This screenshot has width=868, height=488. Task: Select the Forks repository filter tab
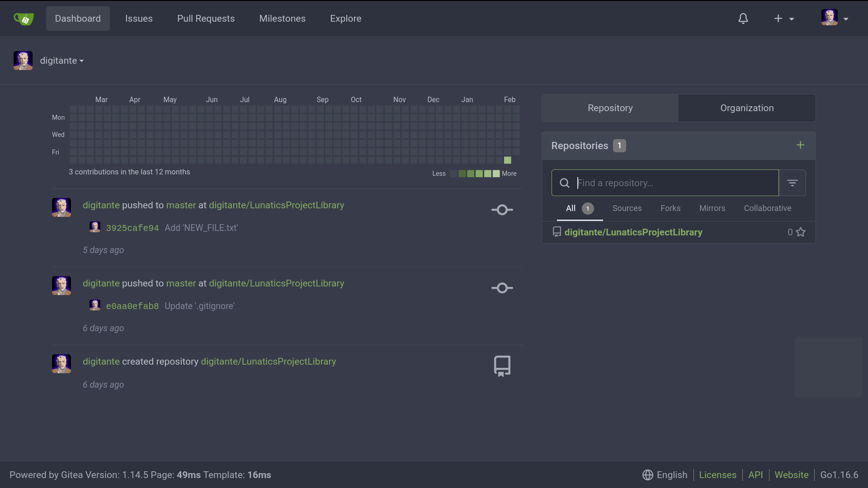pos(670,208)
